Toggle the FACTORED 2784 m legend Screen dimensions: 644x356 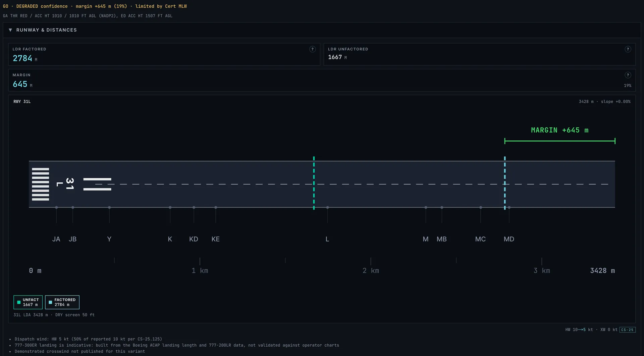point(62,302)
